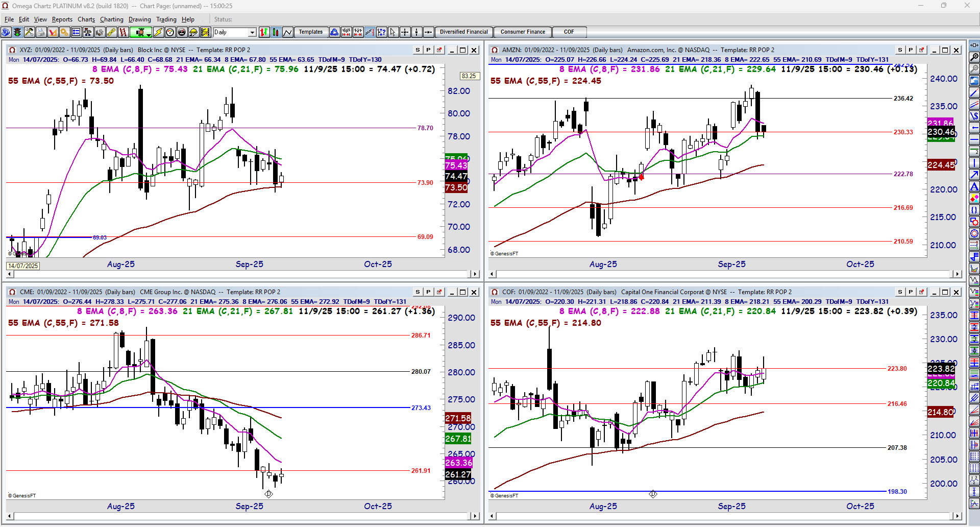
Task: Open the Help menu
Action: tap(188, 19)
